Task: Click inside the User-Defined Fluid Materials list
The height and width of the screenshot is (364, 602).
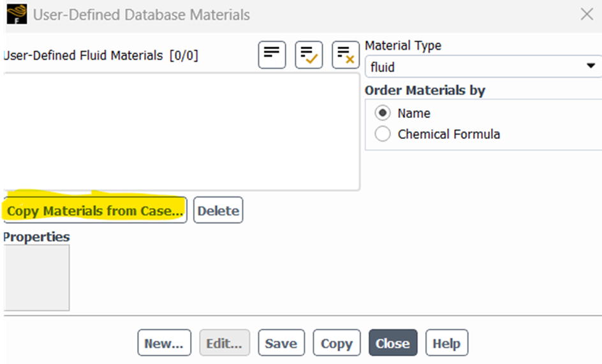Action: pyautogui.click(x=180, y=131)
